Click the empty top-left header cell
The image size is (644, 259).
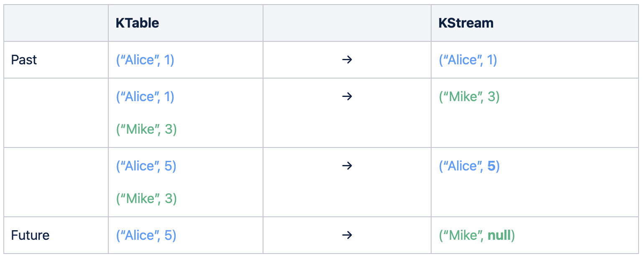click(56, 23)
